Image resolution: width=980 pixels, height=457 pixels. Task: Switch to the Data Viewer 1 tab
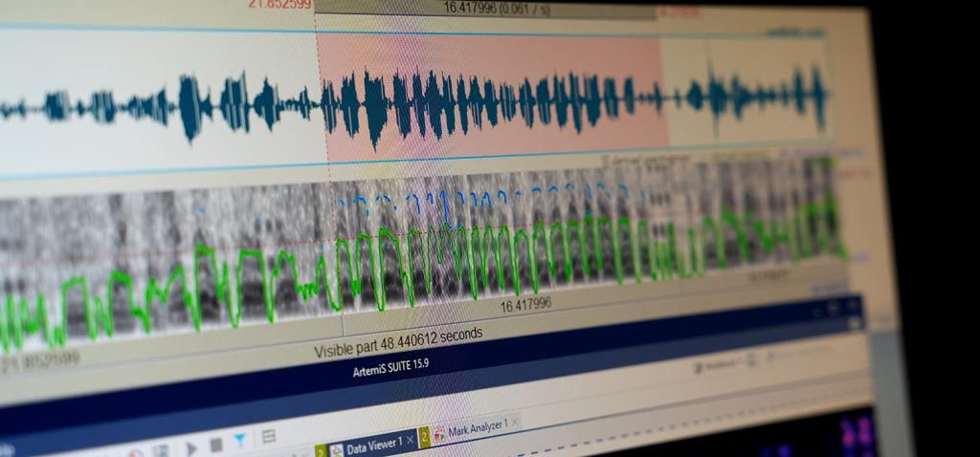[373, 444]
